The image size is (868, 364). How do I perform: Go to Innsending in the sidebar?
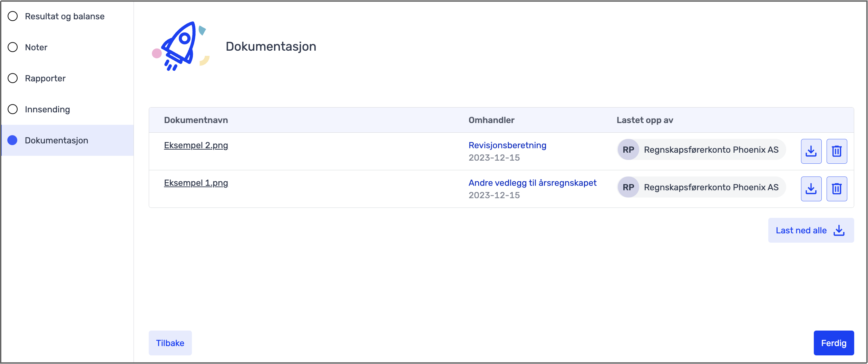[x=68, y=109]
